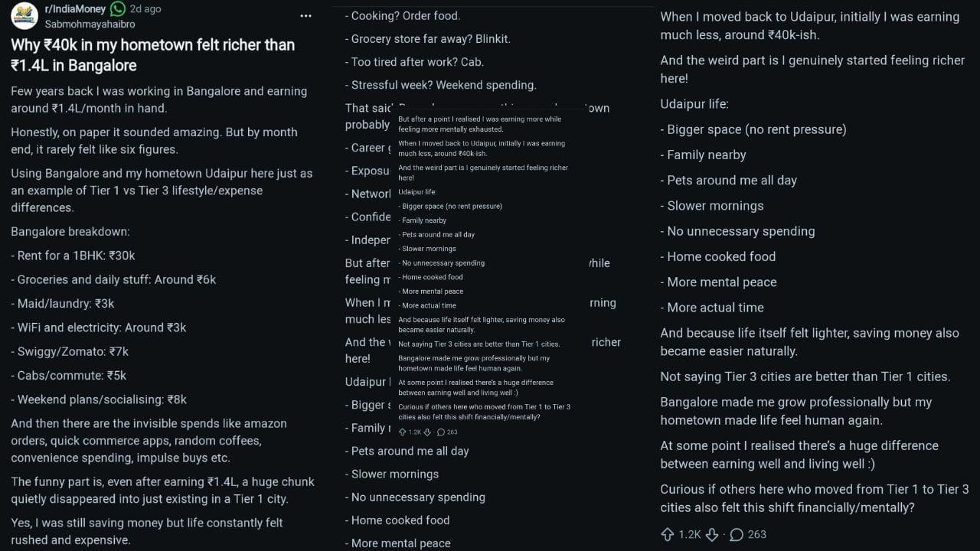Select the large 1.2K vote count

coord(690,534)
